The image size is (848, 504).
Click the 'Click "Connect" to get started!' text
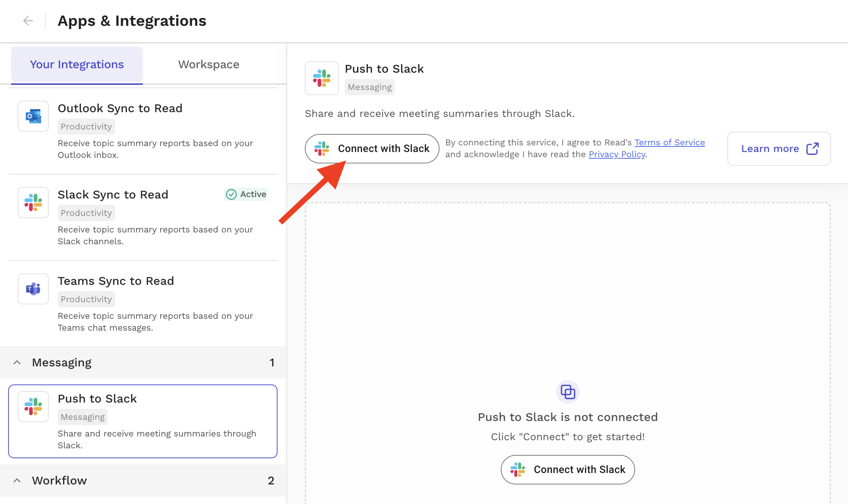coord(568,437)
